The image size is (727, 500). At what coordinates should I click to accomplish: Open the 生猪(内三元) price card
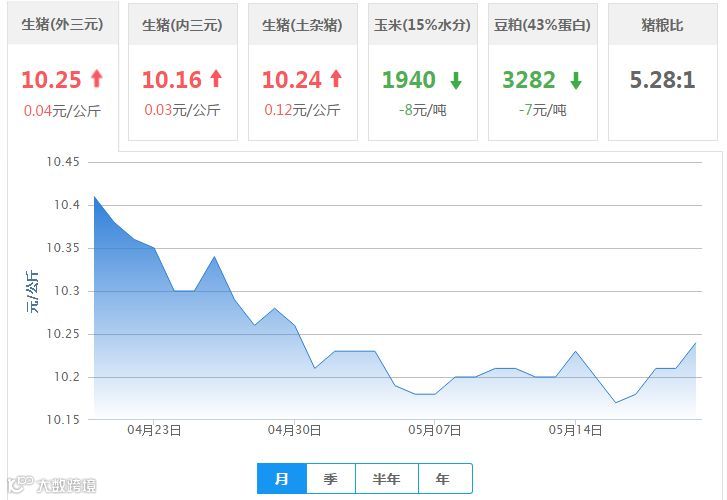point(183,72)
